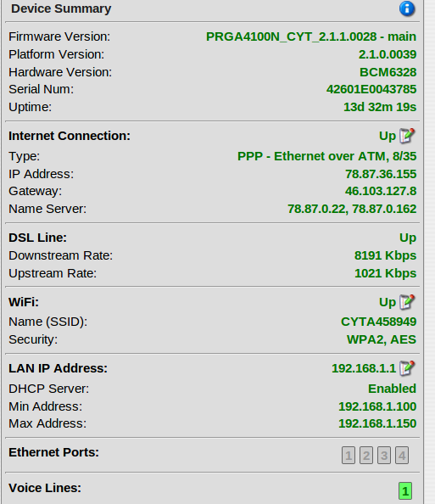Select Ethernet port 3 indicator
The width and height of the screenshot is (435, 504).
coord(384,455)
